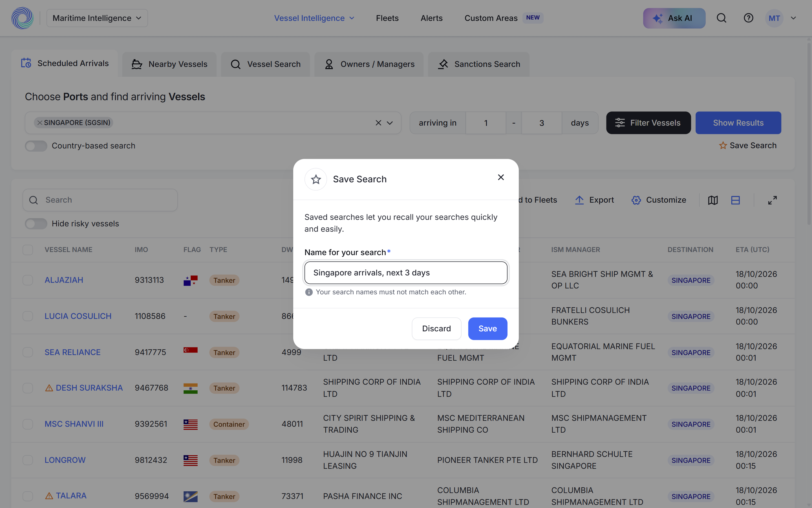This screenshot has height=508, width=812.
Task: Click the vessel table Search box
Action: (100, 200)
